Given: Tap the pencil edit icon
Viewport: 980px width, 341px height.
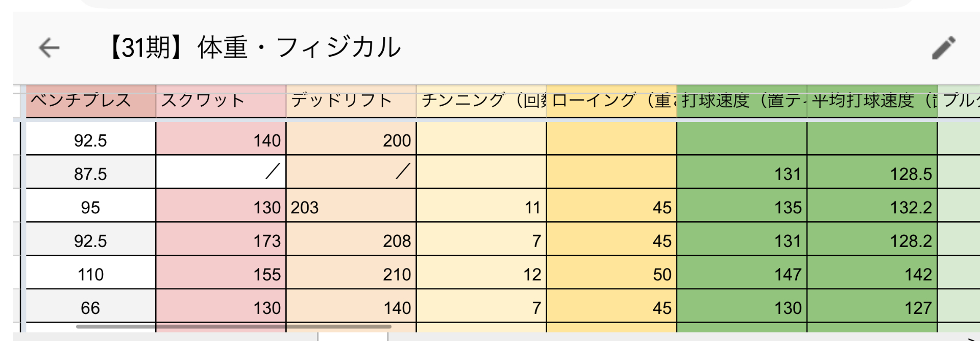Looking at the screenshot, I should tap(943, 48).
